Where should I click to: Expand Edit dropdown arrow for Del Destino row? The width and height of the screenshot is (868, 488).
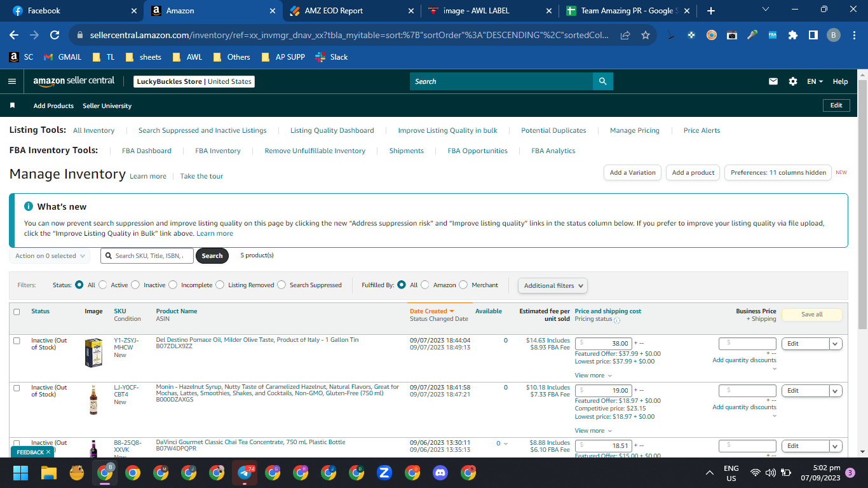click(x=836, y=344)
